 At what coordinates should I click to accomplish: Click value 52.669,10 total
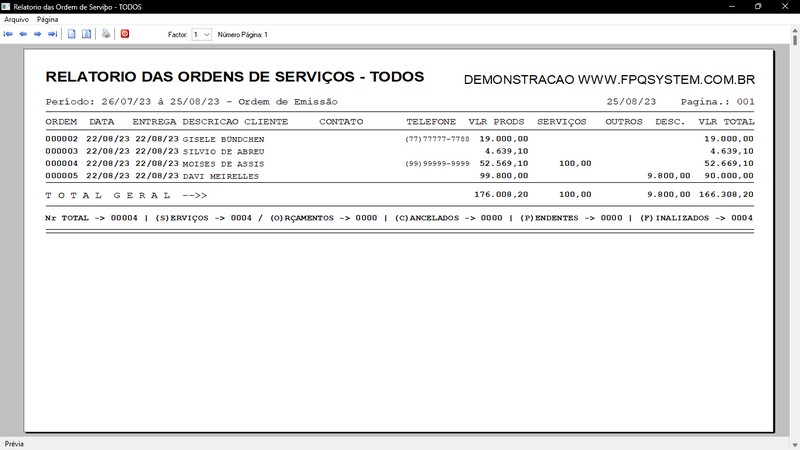(x=729, y=163)
